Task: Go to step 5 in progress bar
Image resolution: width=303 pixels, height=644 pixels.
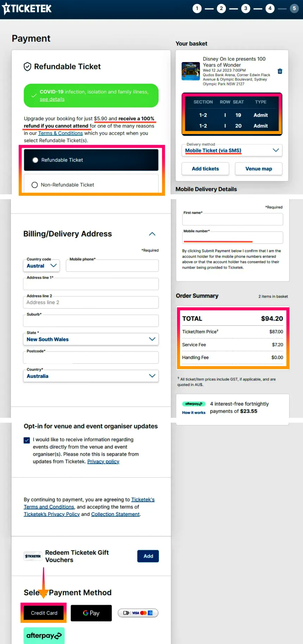Action: (294, 8)
